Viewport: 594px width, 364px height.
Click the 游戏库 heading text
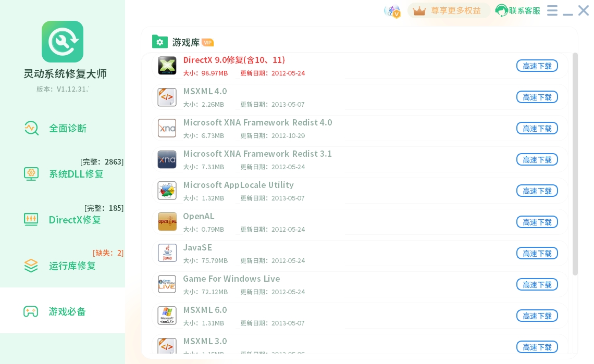pos(185,42)
